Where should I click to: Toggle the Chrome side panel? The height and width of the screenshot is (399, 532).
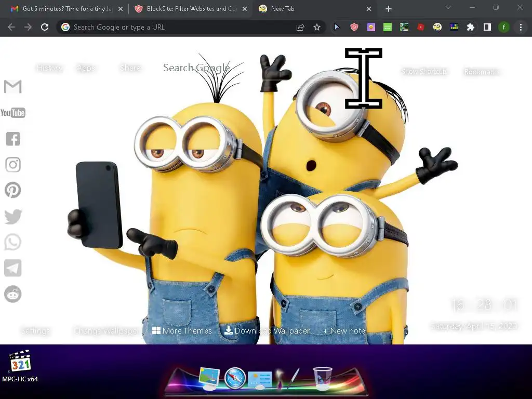pyautogui.click(x=487, y=27)
